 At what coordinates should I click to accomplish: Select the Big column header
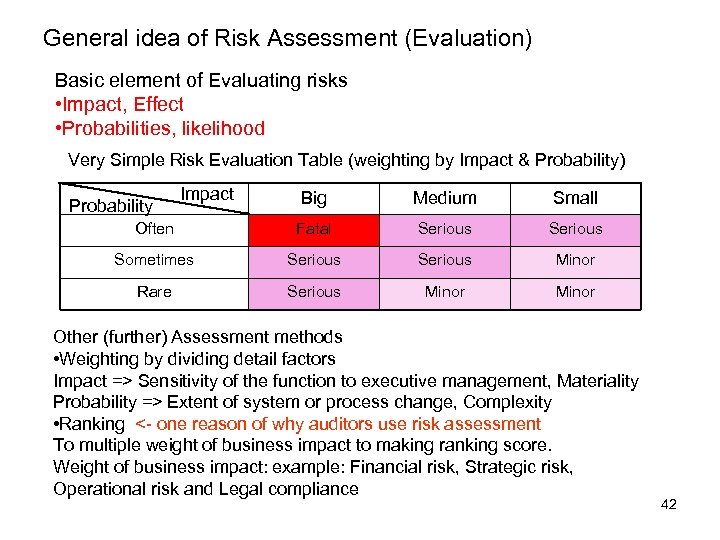[313, 198]
